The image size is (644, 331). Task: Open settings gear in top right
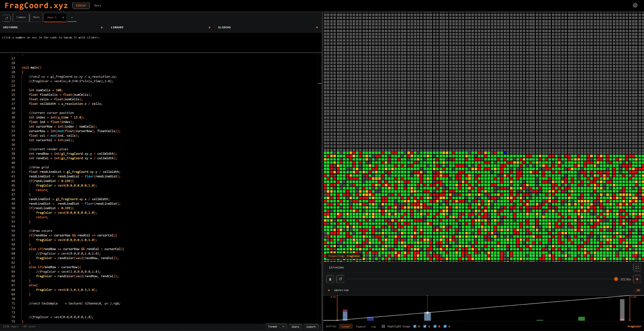click(x=635, y=5)
